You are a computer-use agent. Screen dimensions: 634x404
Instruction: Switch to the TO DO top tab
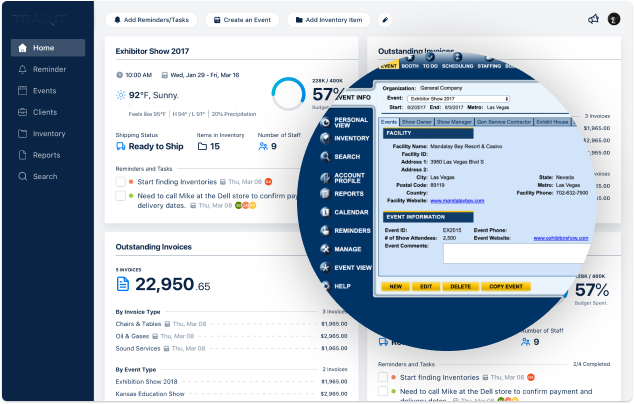(x=430, y=63)
